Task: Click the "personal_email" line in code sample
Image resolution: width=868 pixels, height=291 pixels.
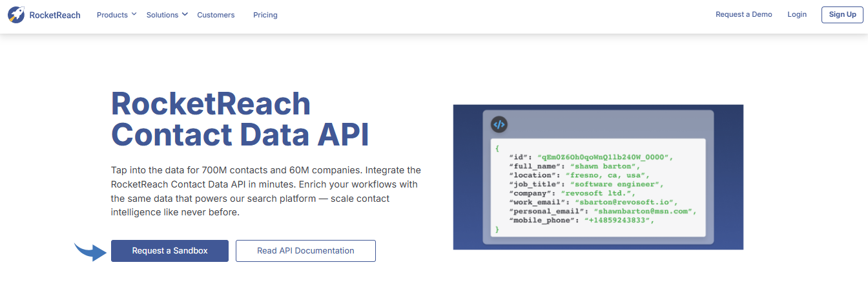Action: pyautogui.click(x=603, y=211)
